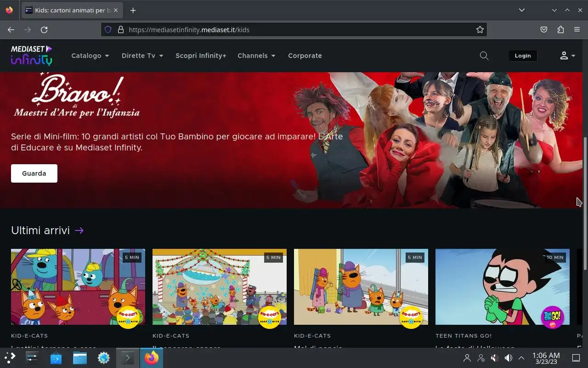Bookmark this page with the star icon

click(x=480, y=29)
